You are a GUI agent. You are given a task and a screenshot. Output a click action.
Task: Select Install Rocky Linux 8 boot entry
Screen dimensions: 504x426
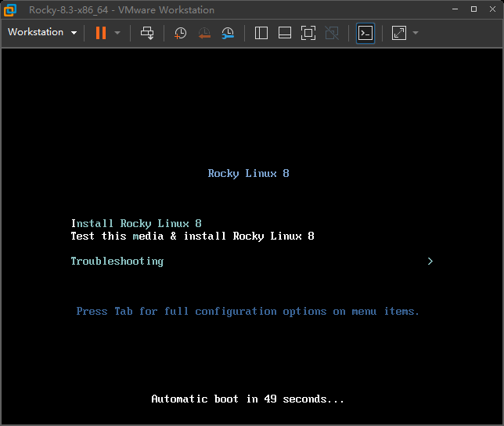pyautogui.click(x=136, y=223)
